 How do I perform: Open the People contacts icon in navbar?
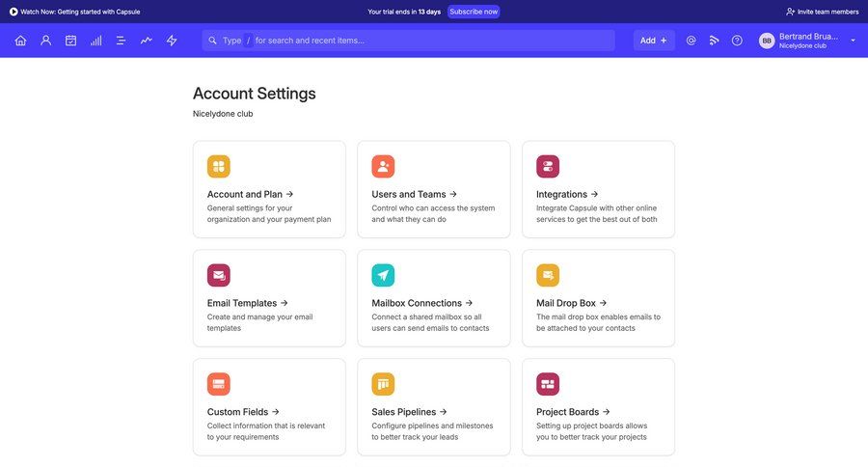coord(45,41)
